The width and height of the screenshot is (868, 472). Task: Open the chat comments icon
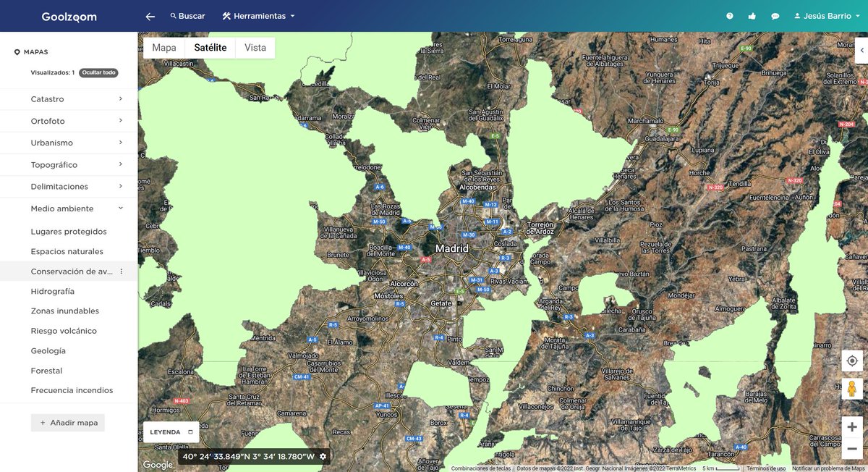[x=775, y=16]
